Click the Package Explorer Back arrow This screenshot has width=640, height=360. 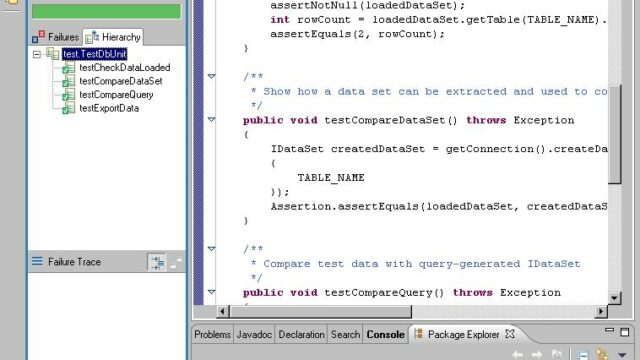pos(518,355)
